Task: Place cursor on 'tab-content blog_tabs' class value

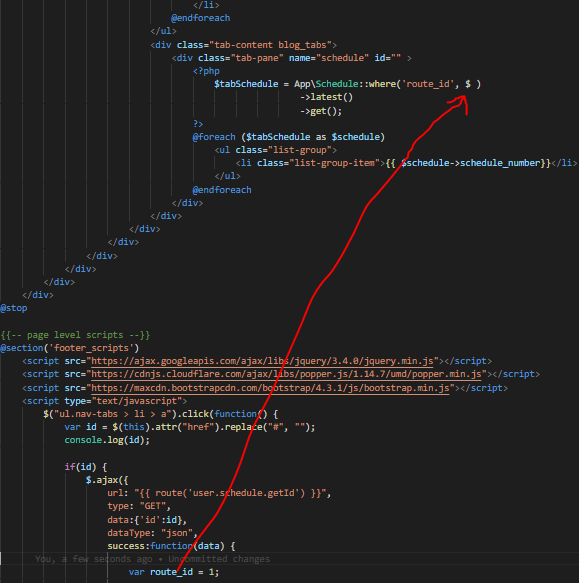Action: (x=270, y=45)
